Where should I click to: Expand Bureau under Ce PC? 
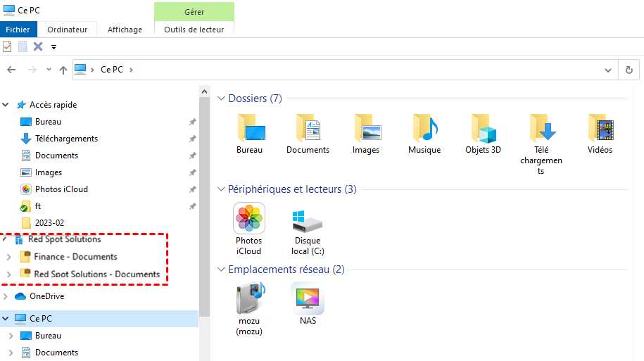point(11,336)
